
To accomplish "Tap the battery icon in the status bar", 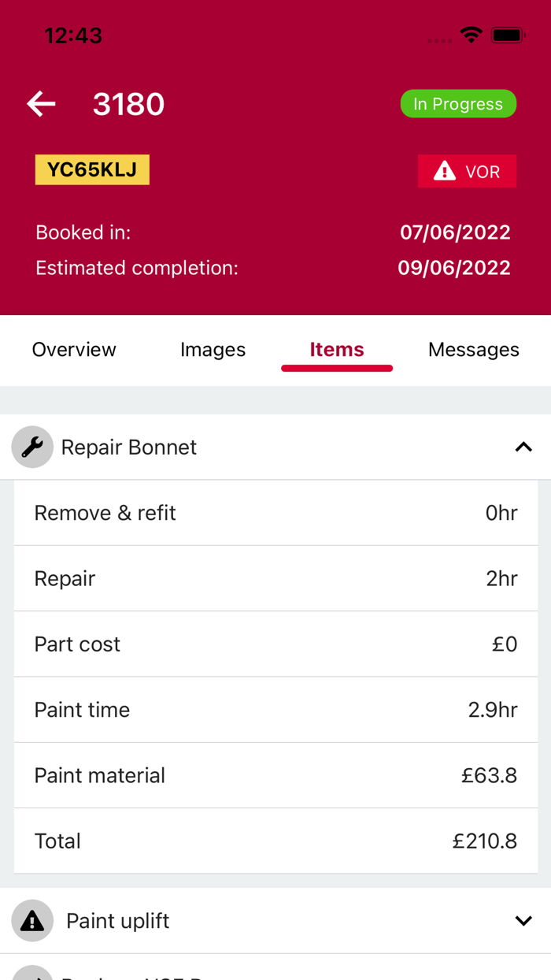I will pyautogui.click(x=508, y=35).
